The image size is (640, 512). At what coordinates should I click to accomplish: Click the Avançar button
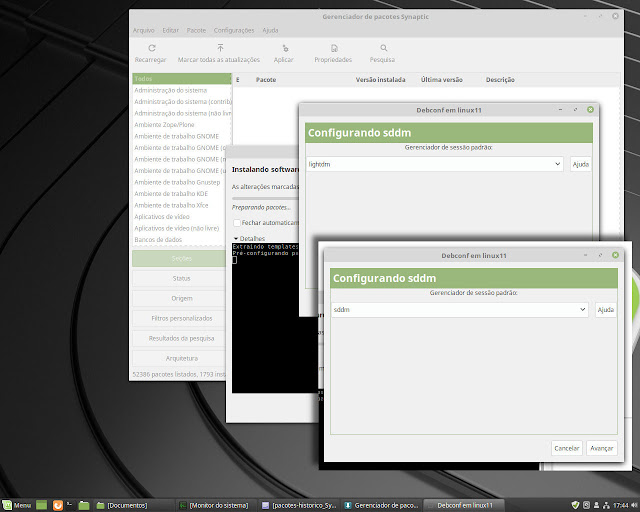tap(602, 448)
